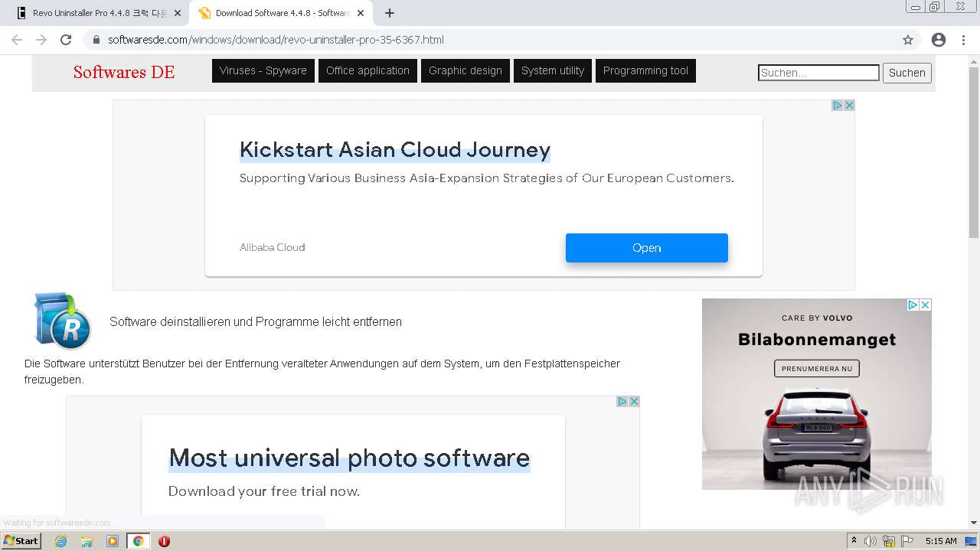The height and width of the screenshot is (551, 980).
Task: Bookmark this page with star icon
Action: point(908,40)
